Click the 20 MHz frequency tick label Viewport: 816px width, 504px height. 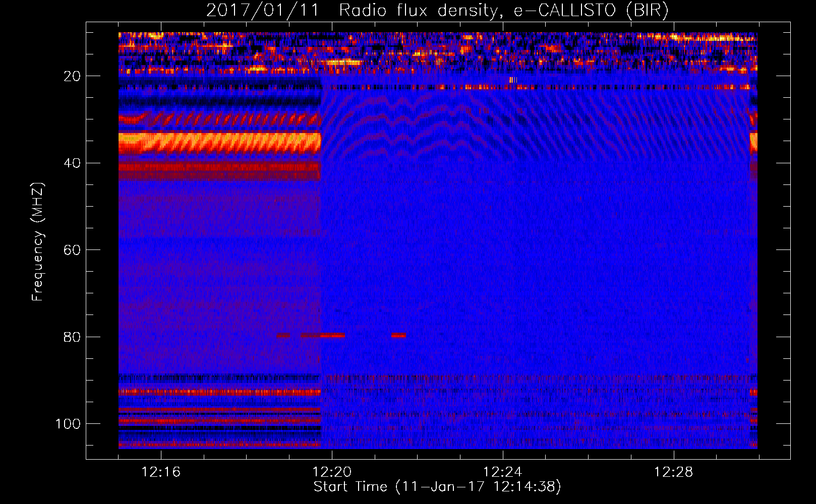[73, 76]
